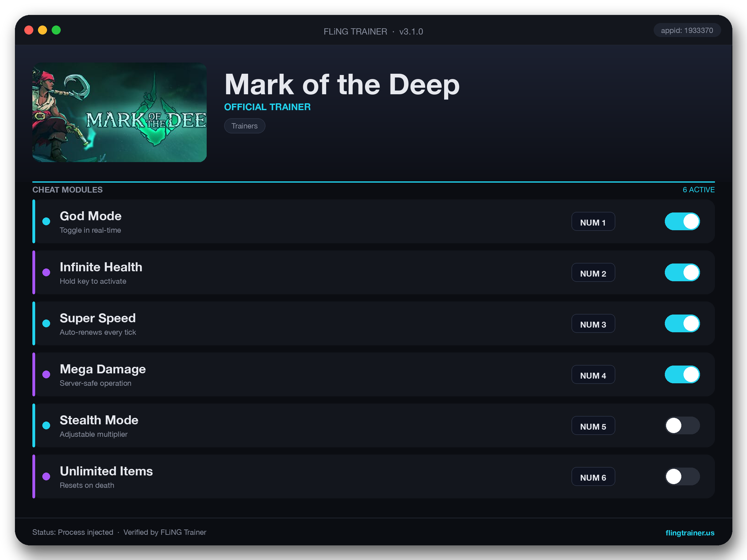Click the Infinite Health module title
Image resolution: width=747 pixels, height=560 pixels.
tap(101, 267)
